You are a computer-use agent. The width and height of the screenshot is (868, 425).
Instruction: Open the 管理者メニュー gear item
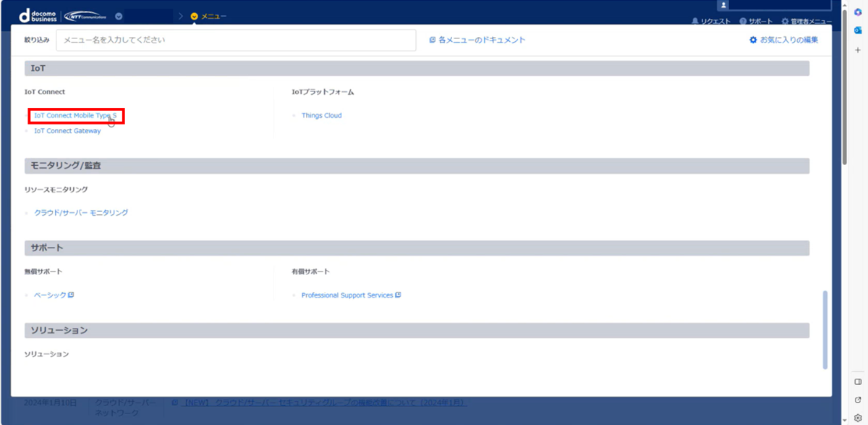coord(807,22)
